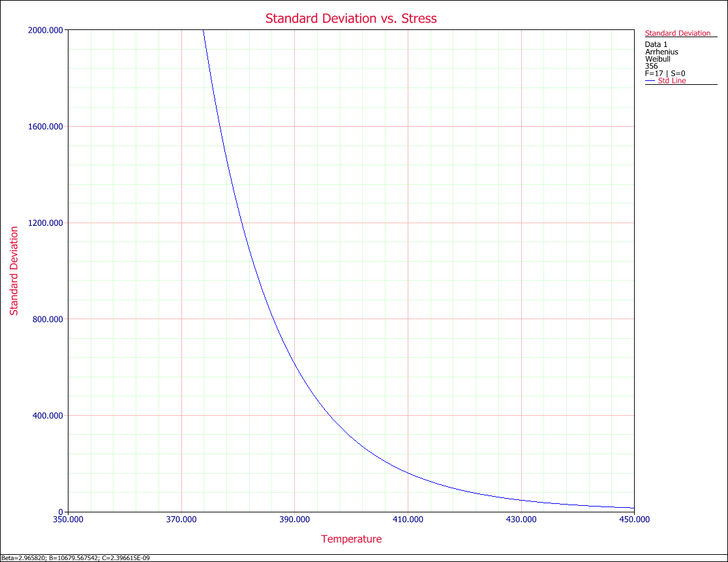Click the 430.000 x-axis tick label
Screen dimensions: 728x562
coord(521,520)
